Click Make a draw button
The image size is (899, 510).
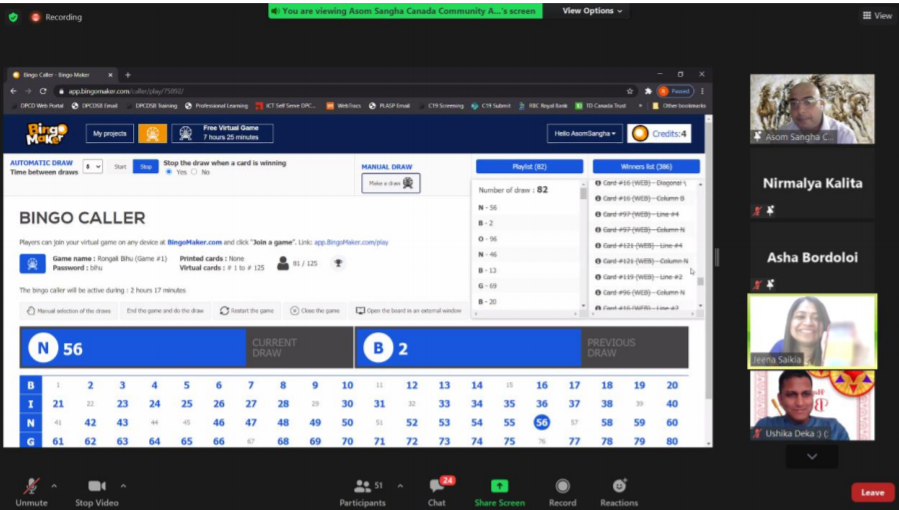[391, 183]
